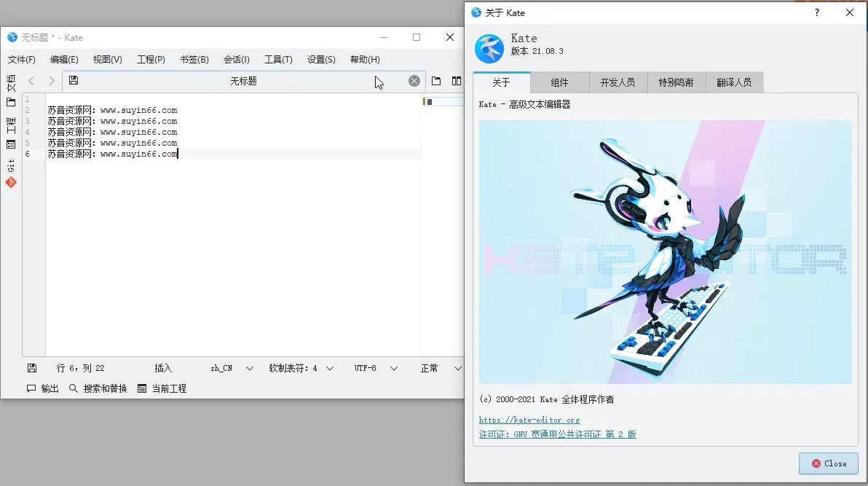Click the text on editor line 5
This screenshot has width=868, height=486.
point(112,143)
